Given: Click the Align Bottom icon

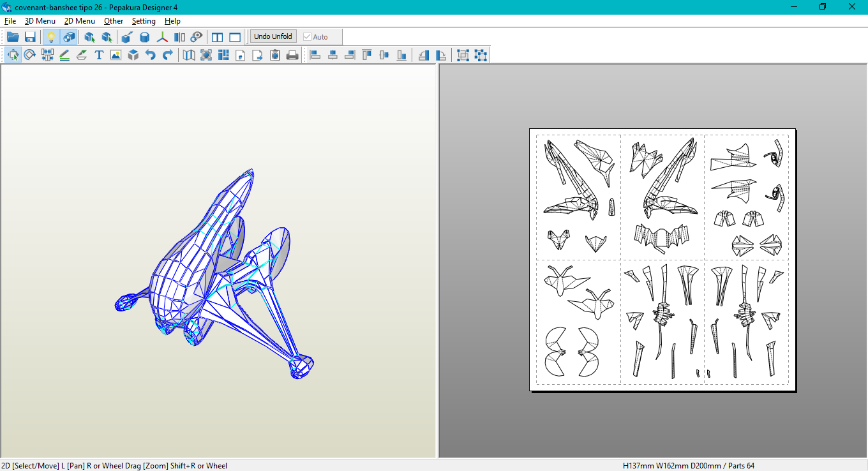Looking at the screenshot, I should (x=401, y=55).
